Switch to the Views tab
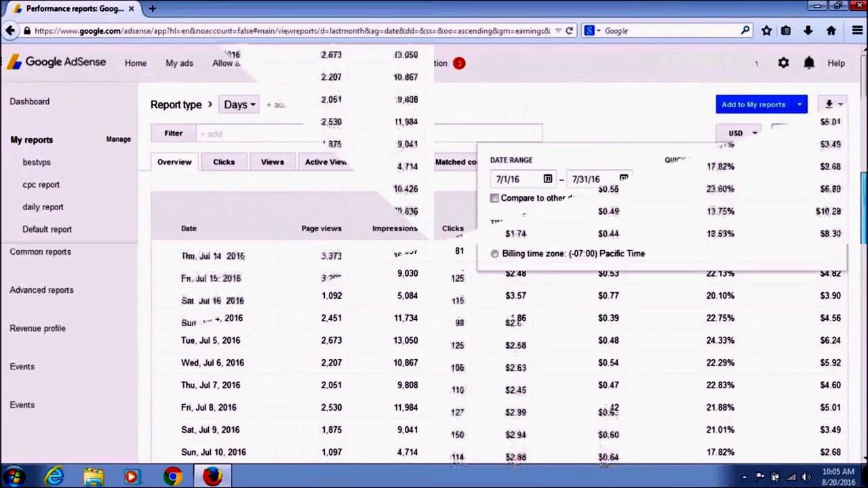868x488 pixels. pyautogui.click(x=273, y=162)
